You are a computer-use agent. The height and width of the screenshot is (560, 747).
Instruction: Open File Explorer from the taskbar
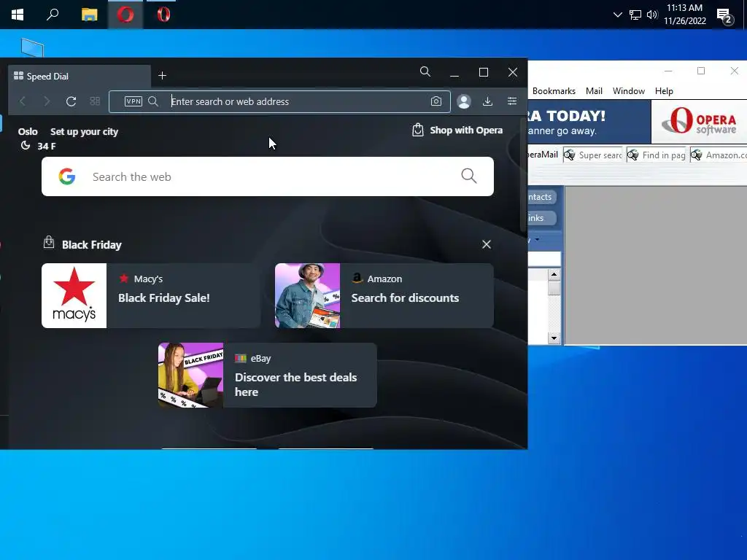point(89,15)
